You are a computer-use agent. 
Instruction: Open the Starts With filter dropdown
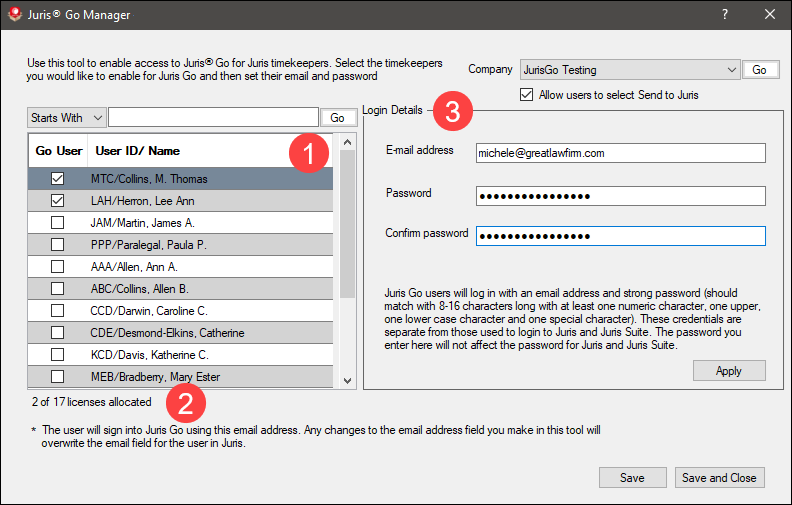tap(66, 118)
